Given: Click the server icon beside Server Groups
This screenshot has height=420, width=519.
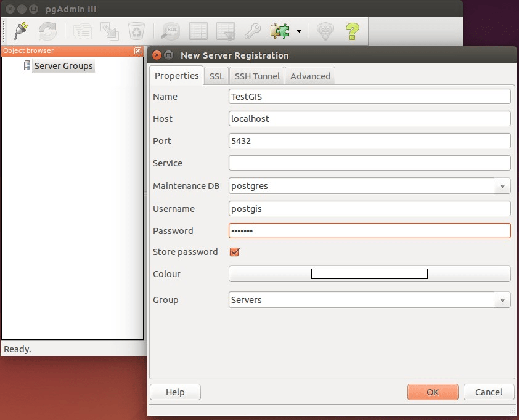Looking at the screenshot, I should pos(27,65).
